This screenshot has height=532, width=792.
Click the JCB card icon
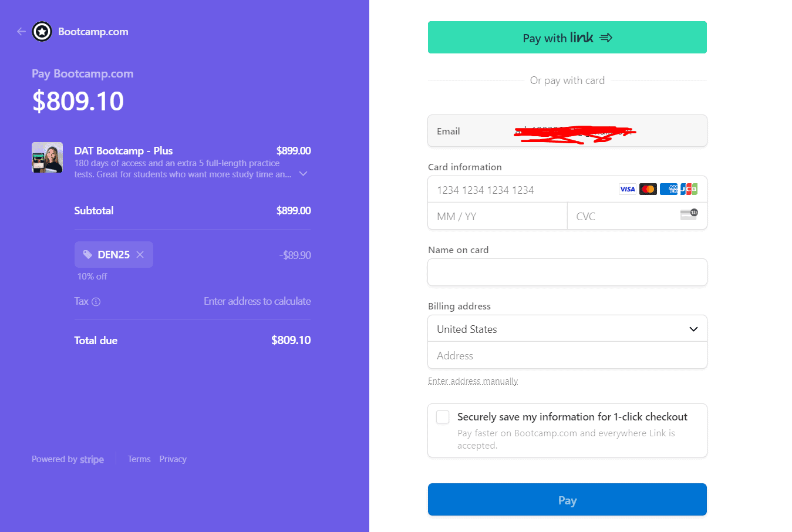[689, 189]
